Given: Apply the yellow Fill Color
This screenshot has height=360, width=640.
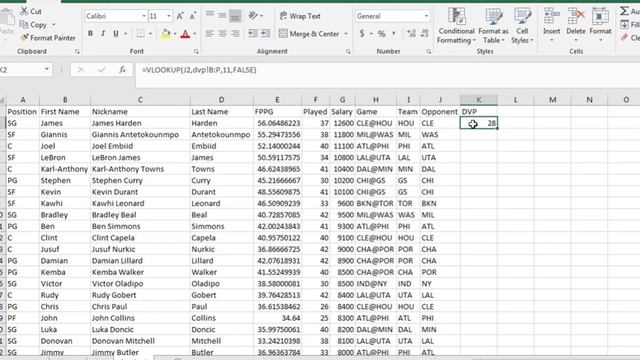Looking at the screenshot, I should click(x=166, y=34).
